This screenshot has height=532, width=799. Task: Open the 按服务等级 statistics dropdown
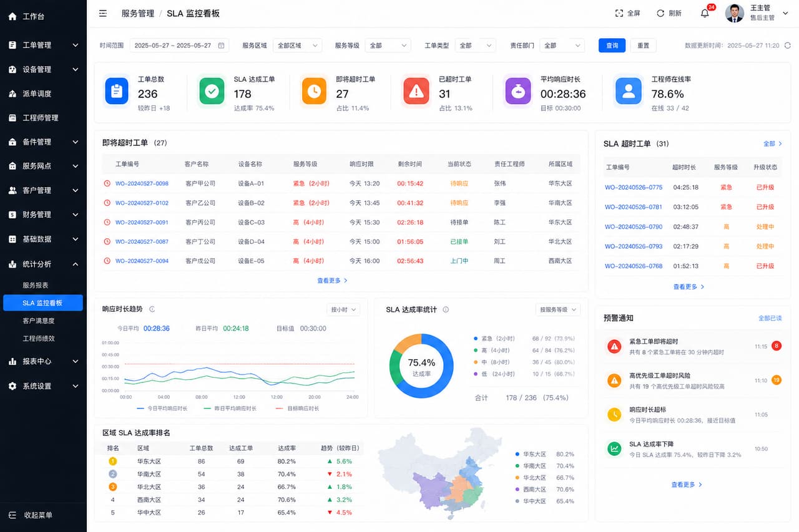coord(558,309)
